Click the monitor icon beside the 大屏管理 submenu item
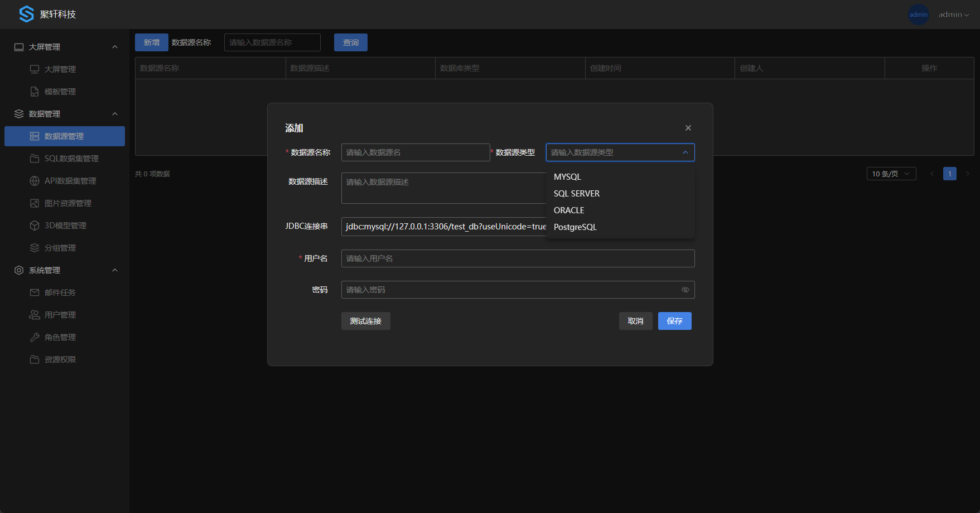 tap(35, 69)
